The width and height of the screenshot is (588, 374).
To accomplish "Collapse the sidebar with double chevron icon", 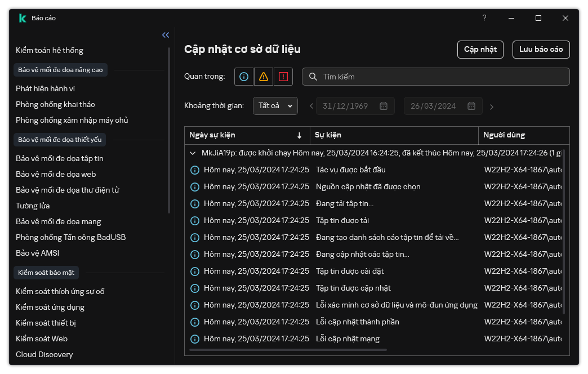I will click(x=166, y=35).
